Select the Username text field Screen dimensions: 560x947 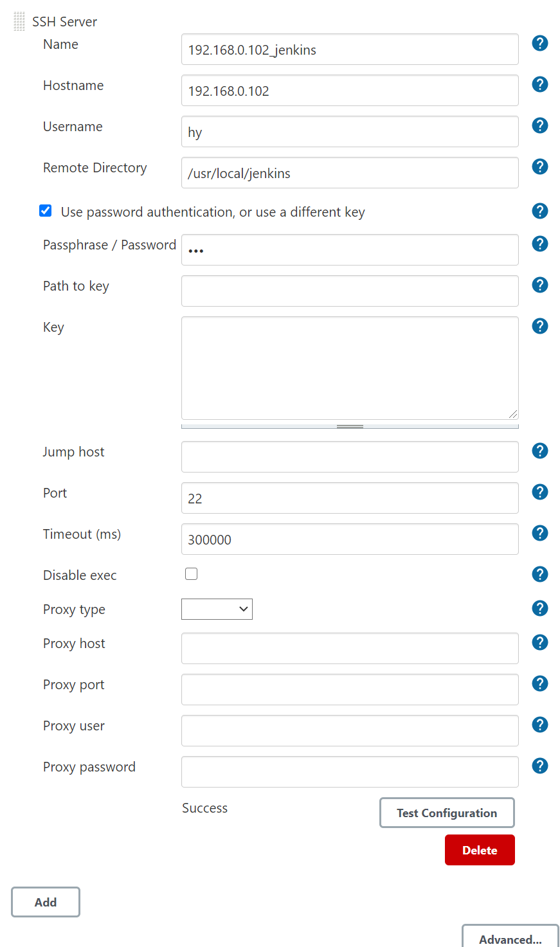350,132
